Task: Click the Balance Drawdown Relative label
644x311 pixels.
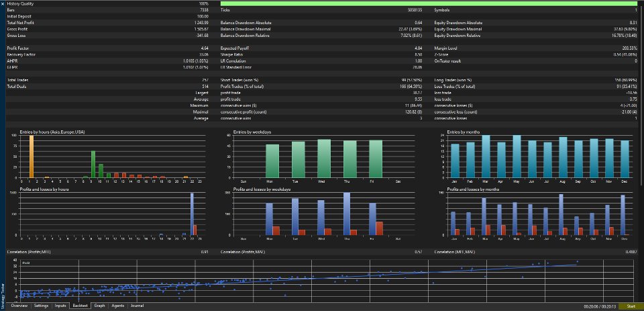Action: click(x=246, y=36)
